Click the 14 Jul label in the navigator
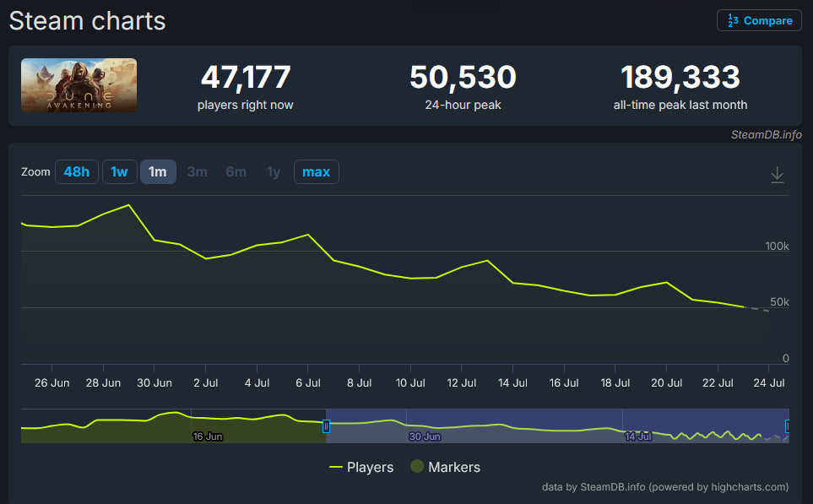Viewport: 813px width, 504px height. coord(637,436)
